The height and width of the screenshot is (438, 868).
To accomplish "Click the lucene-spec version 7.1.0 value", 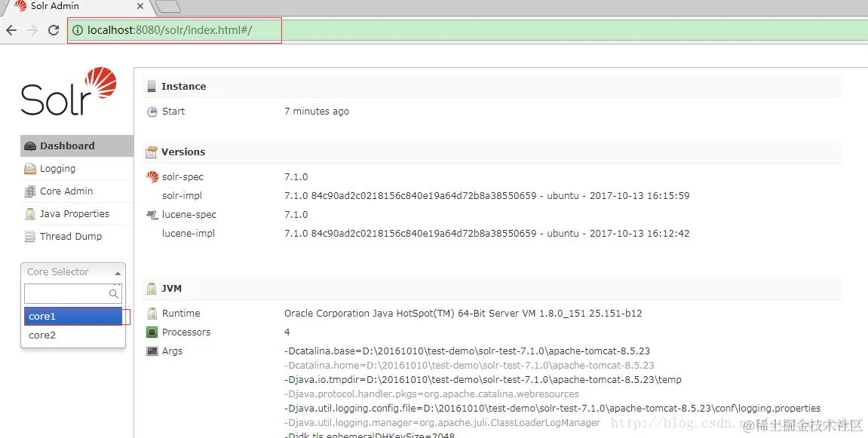I will pyautogui.click(x=296, y=214).
